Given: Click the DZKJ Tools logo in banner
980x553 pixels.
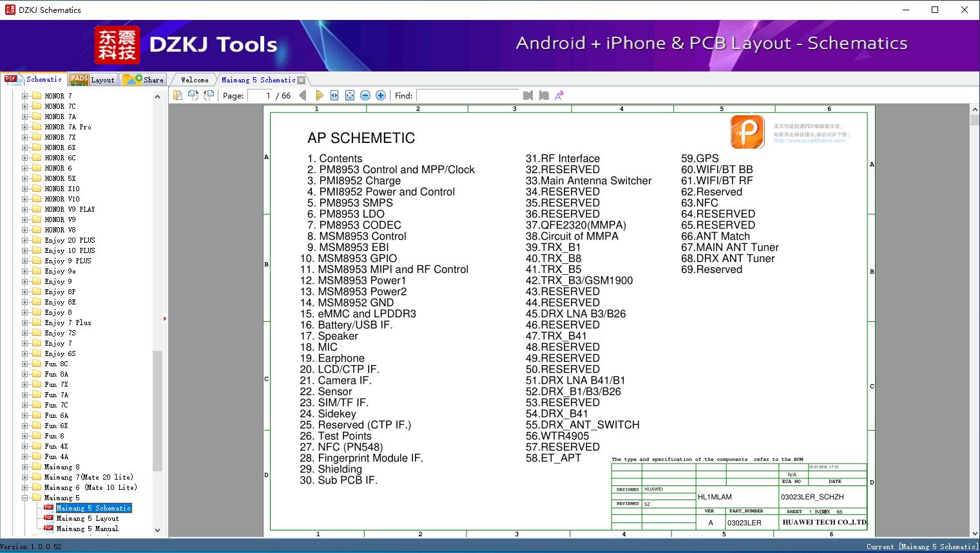Looking at the screenshot, I should pos(187,44).
